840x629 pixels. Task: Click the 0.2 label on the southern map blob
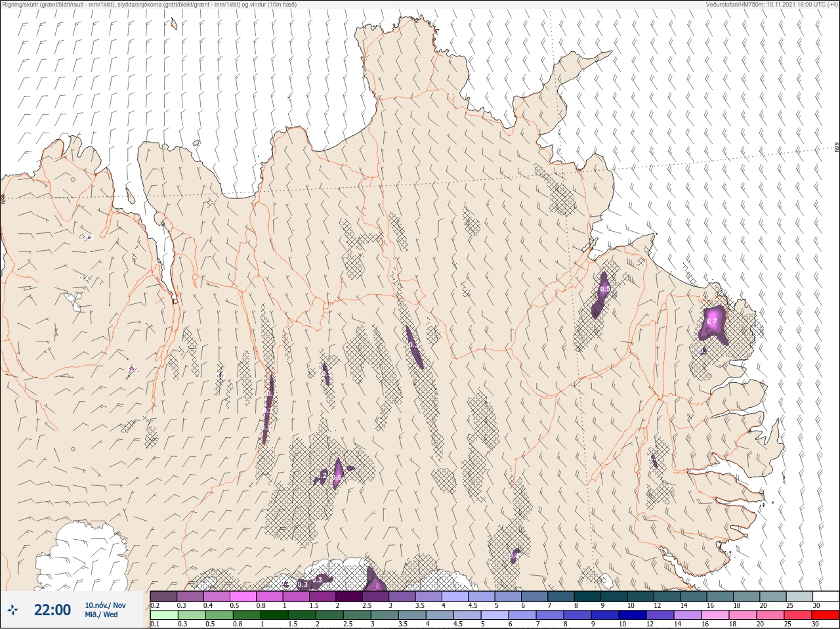322,475
